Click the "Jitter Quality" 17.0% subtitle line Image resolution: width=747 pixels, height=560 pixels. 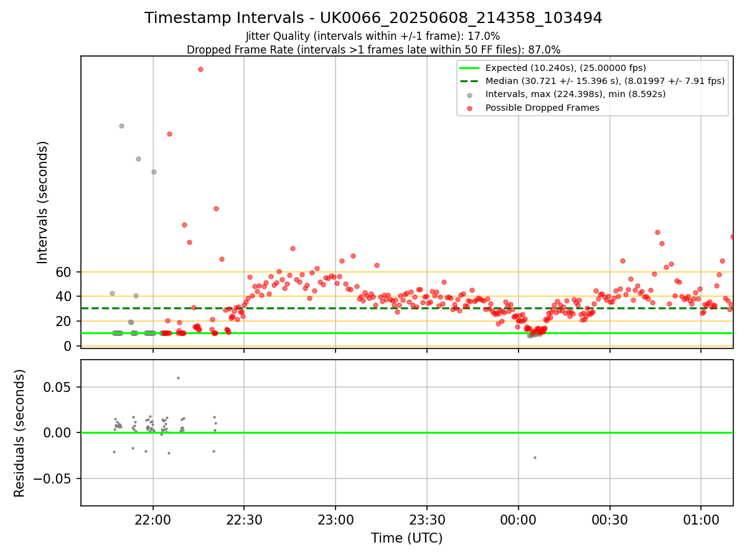click(373, 36)
